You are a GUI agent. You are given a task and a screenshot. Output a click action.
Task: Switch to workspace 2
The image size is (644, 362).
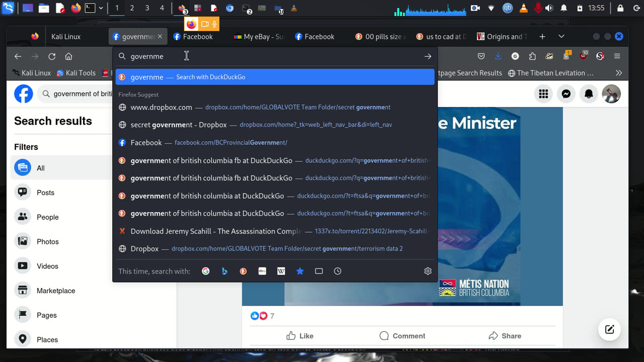coord(132,8)
